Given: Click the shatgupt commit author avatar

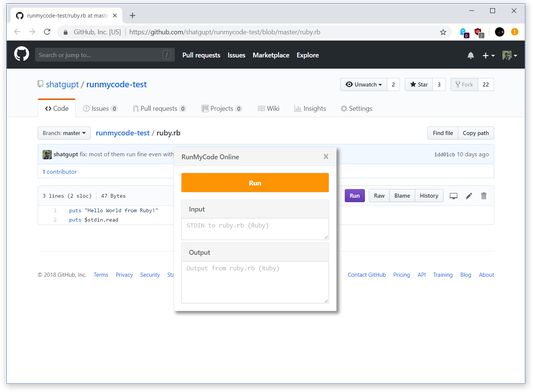Looking at the screenshot, I should tap(47, 154).
